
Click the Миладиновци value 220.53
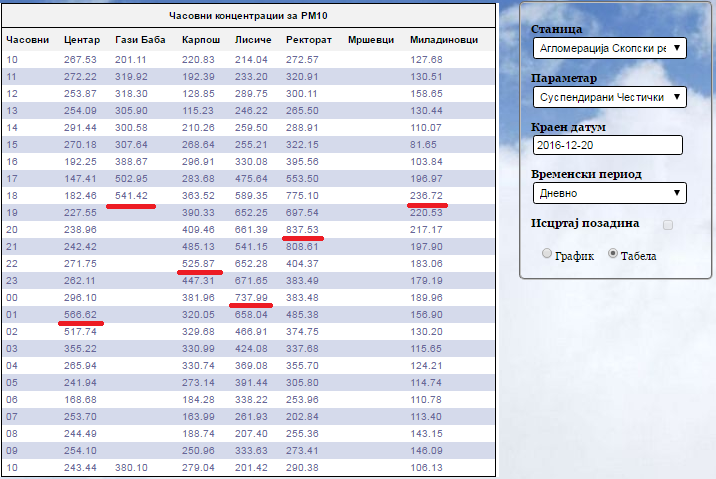[x=426, y=213]
